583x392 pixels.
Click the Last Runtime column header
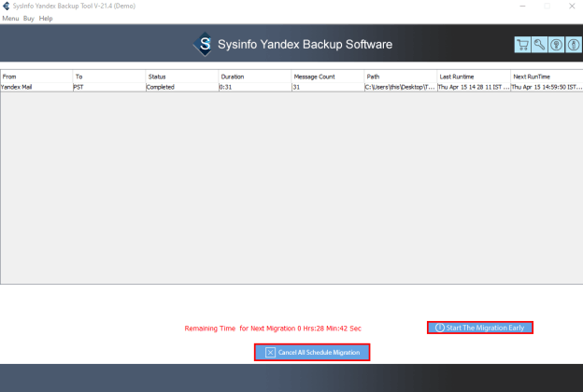click(472, 77)
